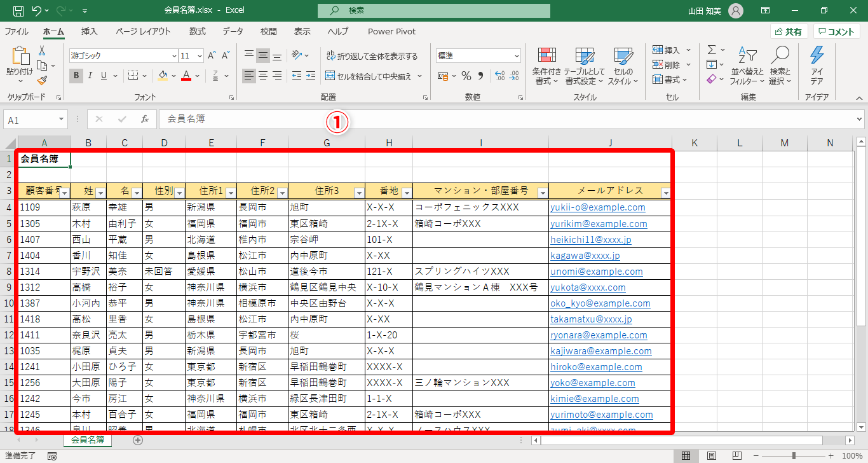Increase decimal places
Viewport: 868px width, 463px height.
499,76
